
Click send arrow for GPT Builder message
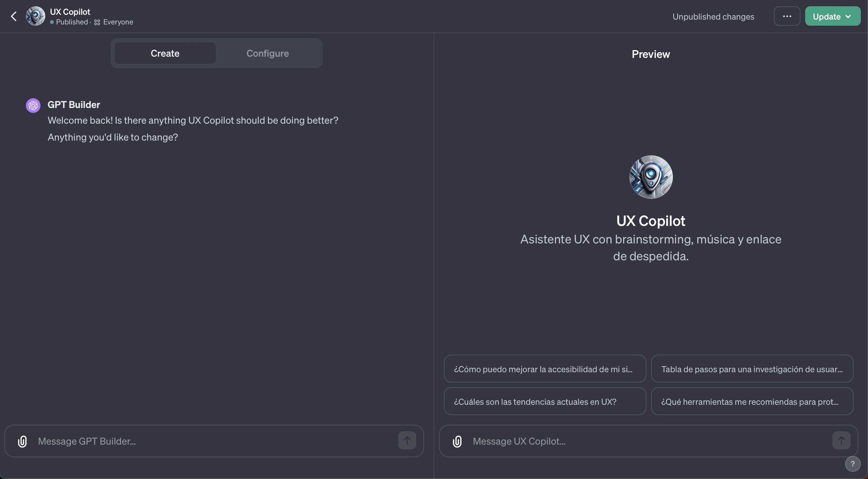point(407,441)
